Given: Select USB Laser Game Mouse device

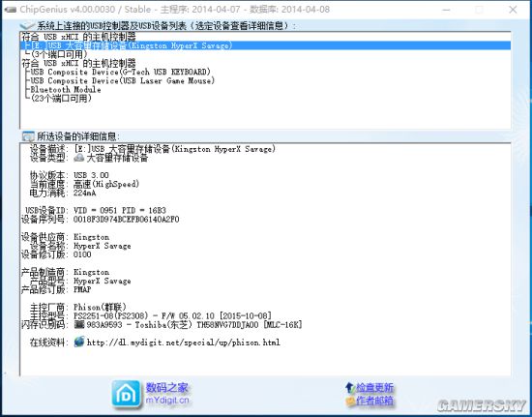Looking at the screenshot, I should tap(123, 80).
